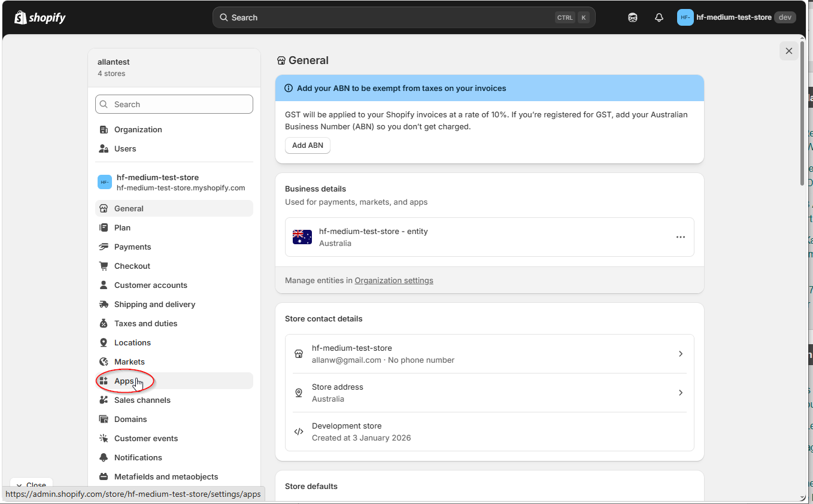Expand the store contact details row chevron
The width and height of the screenshot is (813, 504).
[680, 354]
